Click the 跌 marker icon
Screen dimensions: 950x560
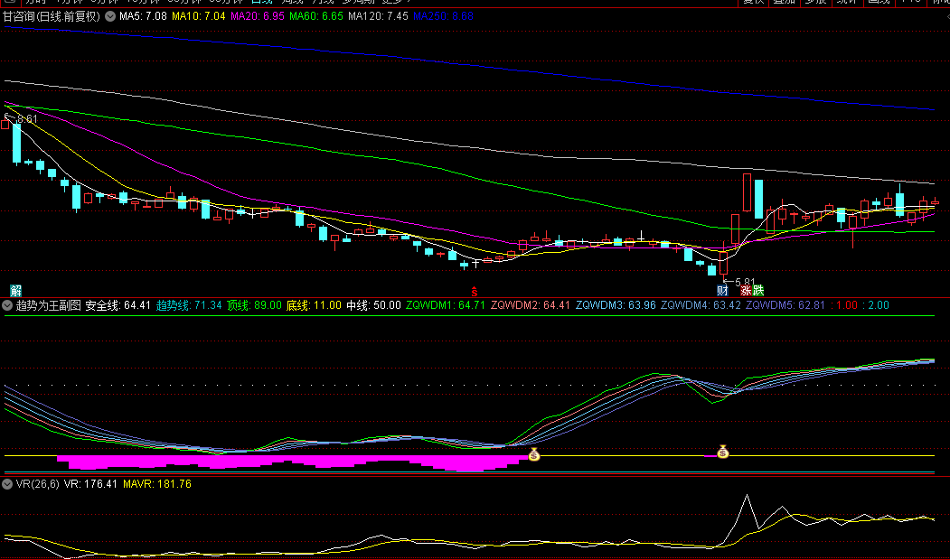tap(758, 291)
